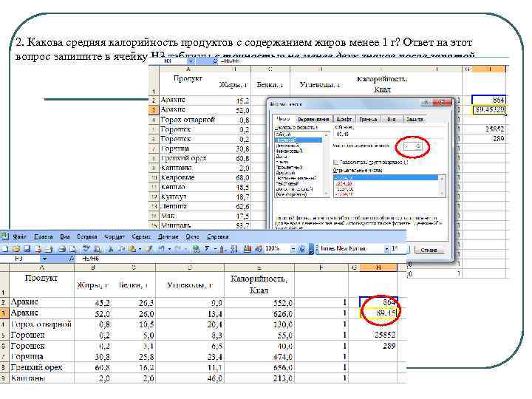Viewport: 532px width, 399px height.
Task: Switch to the Защита tab in dialog
Action: click(x=415, y=120)
